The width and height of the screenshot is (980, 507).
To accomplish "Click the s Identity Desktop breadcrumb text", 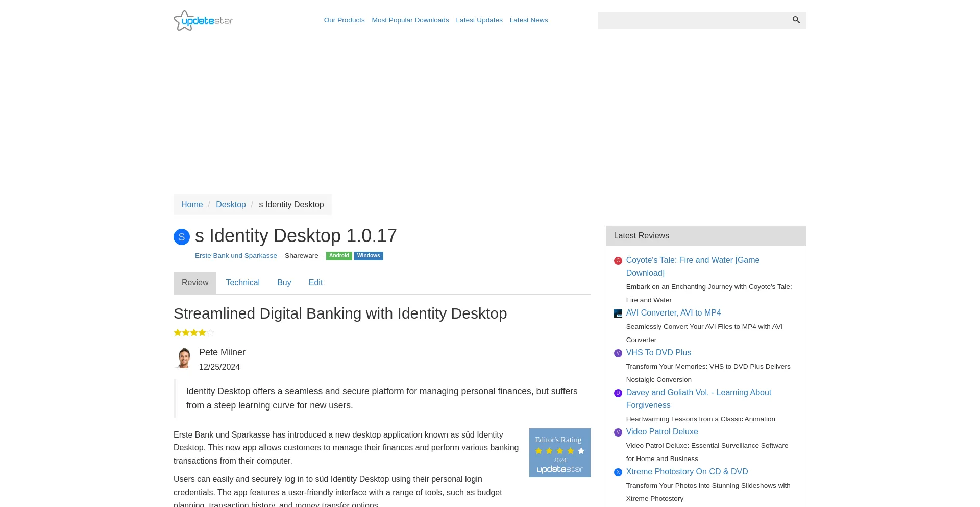I will pyautogui.click(x=291, y=205).
